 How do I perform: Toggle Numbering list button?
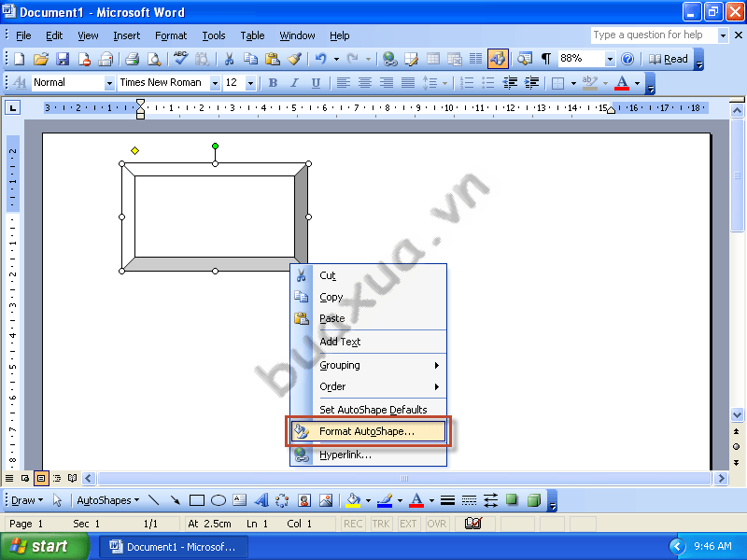[466, 83]
